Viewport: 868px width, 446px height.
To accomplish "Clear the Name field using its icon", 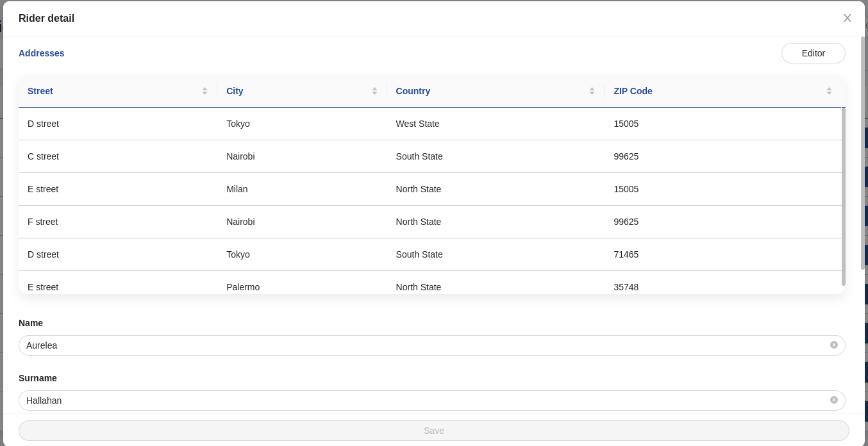I will pyautogui.click(x=833, y=345).
